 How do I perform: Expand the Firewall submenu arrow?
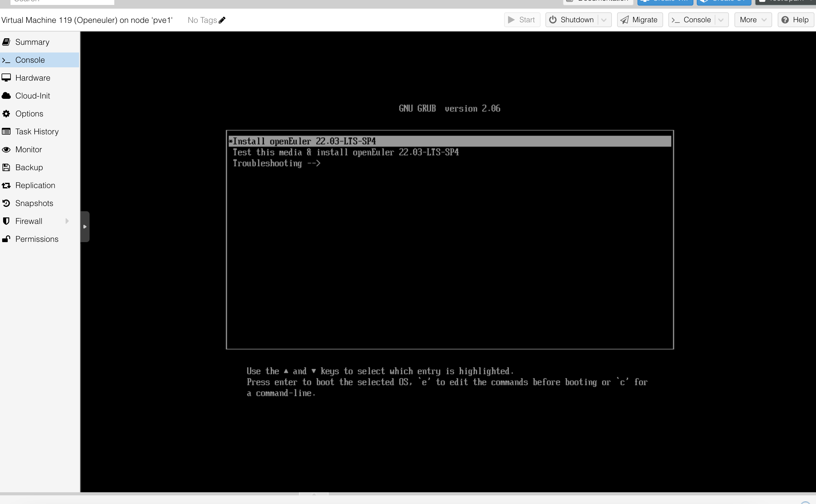pos(67,221)
